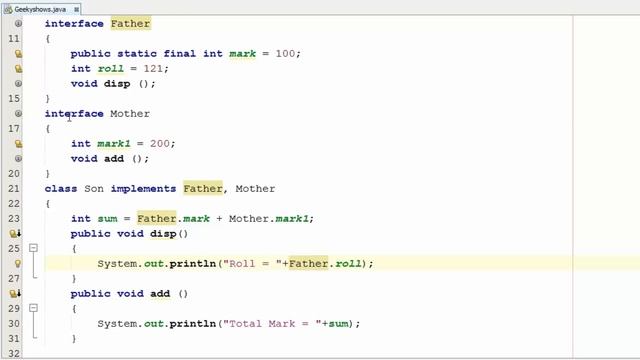Image resolution: width=640 pixels, height=360 pixels.
Task: Open the Geekyshows.java editor tab
Action: point(40,9)
